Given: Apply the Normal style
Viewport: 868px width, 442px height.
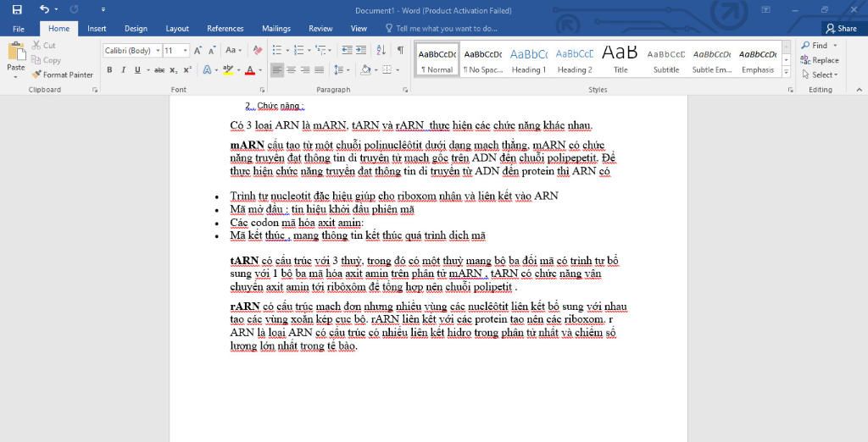Looking at the screenshot, I should [x=437, y=60].
